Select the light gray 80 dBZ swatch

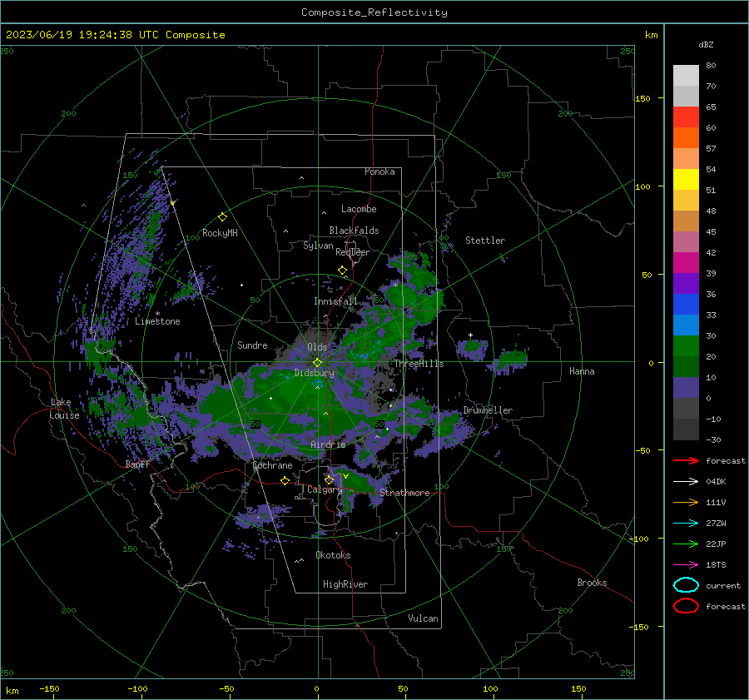[686, 75]
